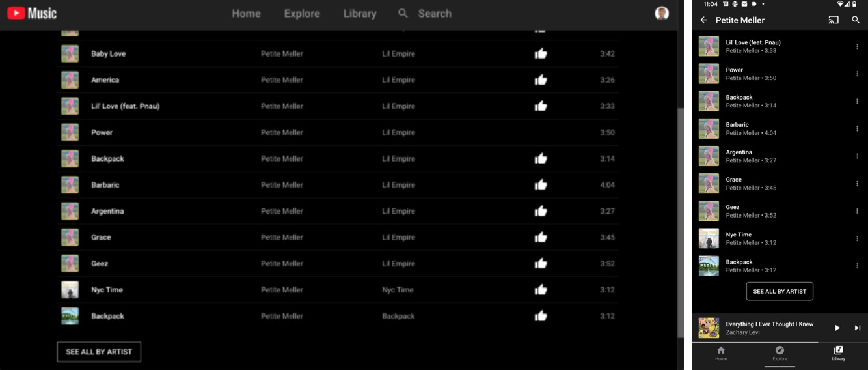This screenshot has width=868, height=370.
Task: Open more options for Grace phone row
Action: click(857, 183)
